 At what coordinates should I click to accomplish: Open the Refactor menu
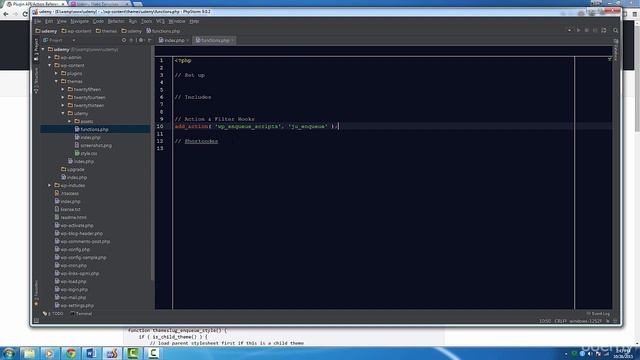(x=116, y=21)
